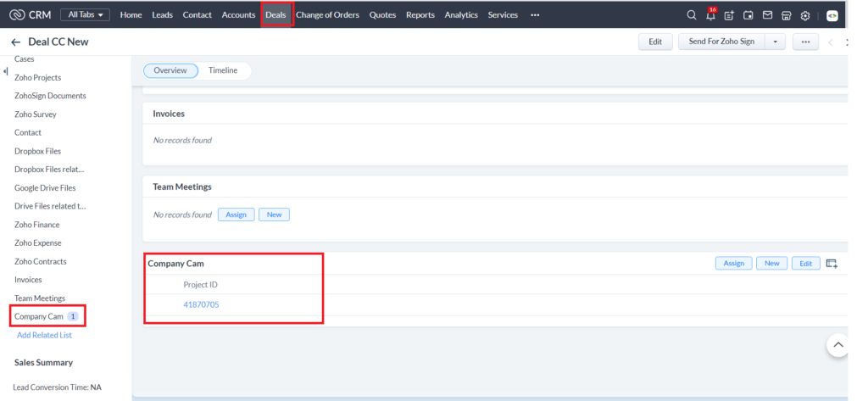Select Zoho Finance in sidebar
The width and height of the screenshot is (868, 401).
click(37, 225)
